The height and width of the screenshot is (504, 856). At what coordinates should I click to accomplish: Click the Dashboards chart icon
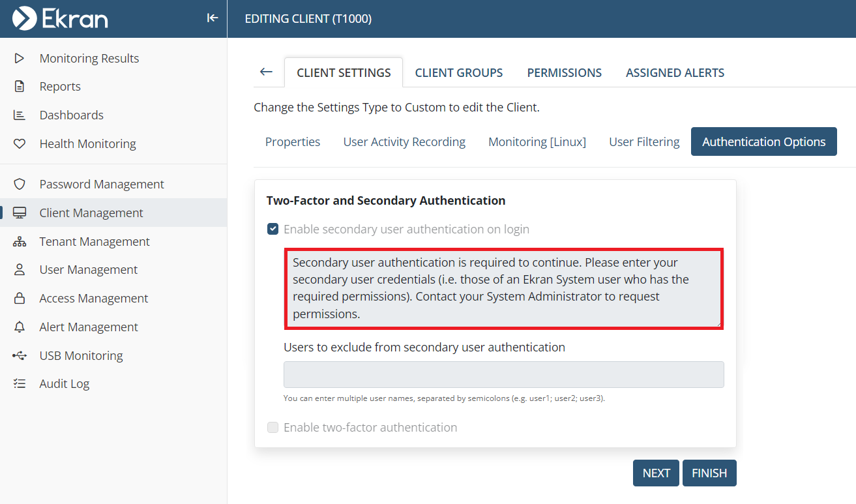(20, 115)
